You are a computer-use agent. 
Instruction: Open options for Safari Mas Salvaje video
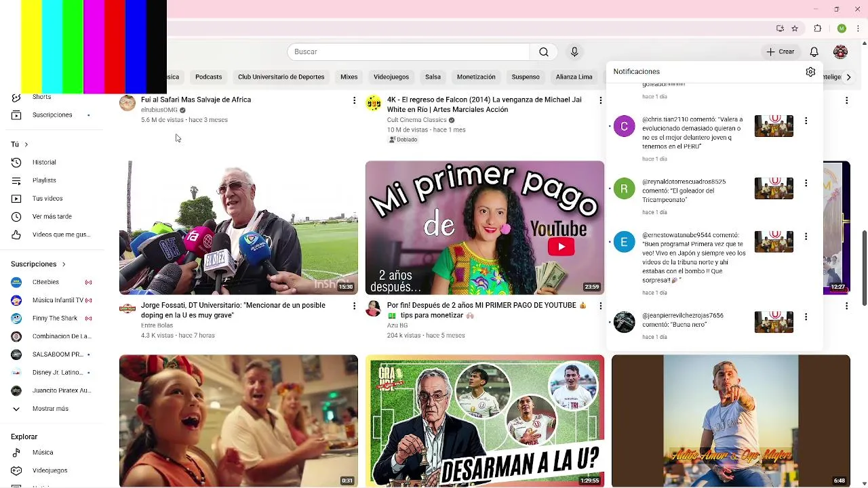pos(354,100)
